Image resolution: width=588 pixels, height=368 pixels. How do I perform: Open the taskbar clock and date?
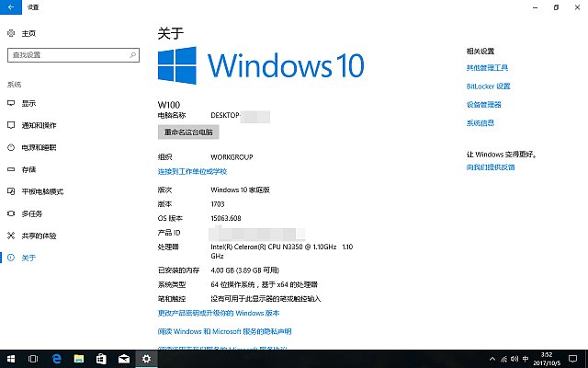point(547,359)
